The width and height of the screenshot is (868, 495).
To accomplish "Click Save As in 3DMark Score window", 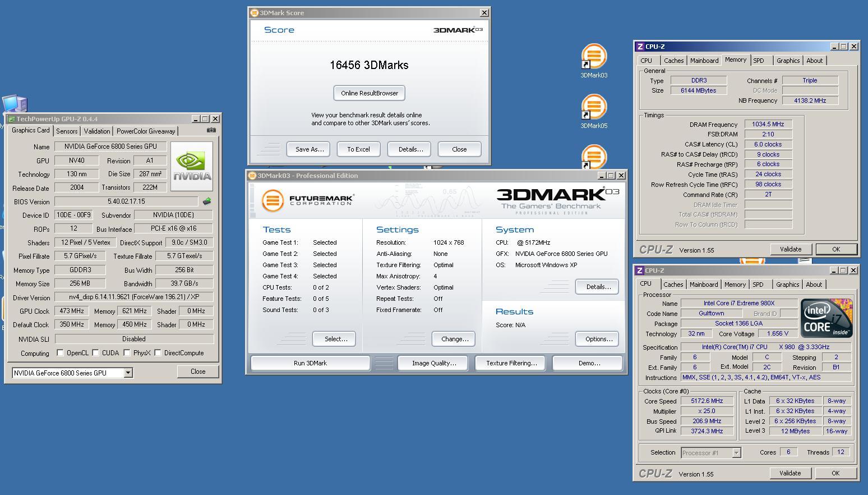I will tap(310, 149).
